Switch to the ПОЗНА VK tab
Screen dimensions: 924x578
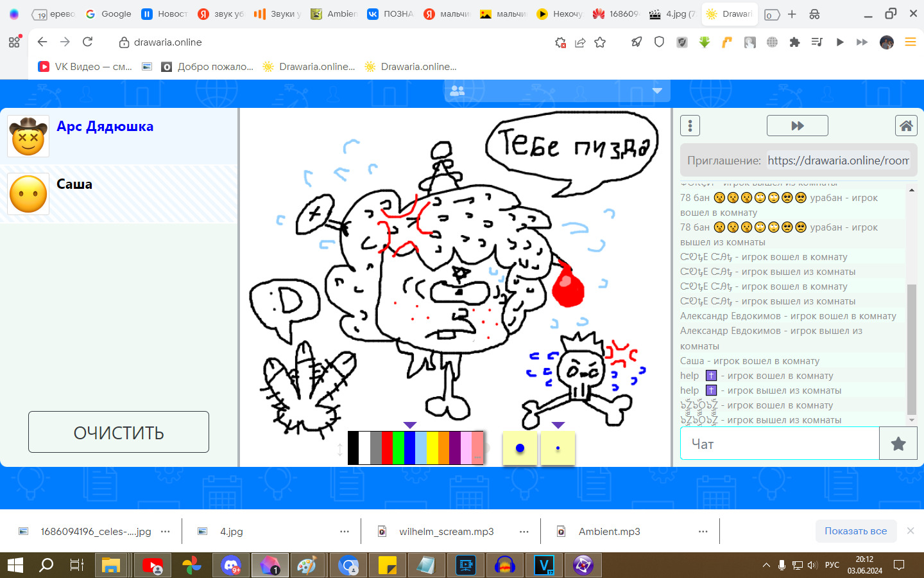pyautogui.click(x=390, y=14)
